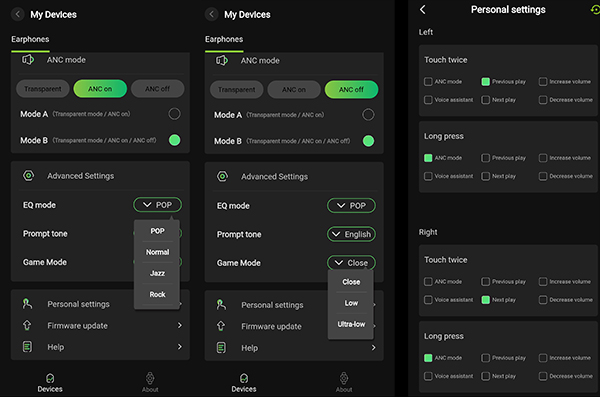
Task: Open Prompt tone English dropdown
Action: pos(351,234)
